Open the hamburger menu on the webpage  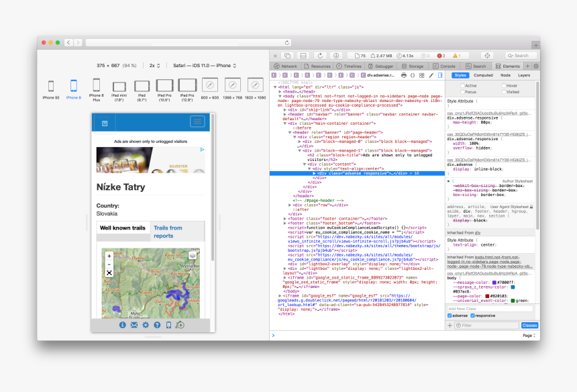pos(197,121)
